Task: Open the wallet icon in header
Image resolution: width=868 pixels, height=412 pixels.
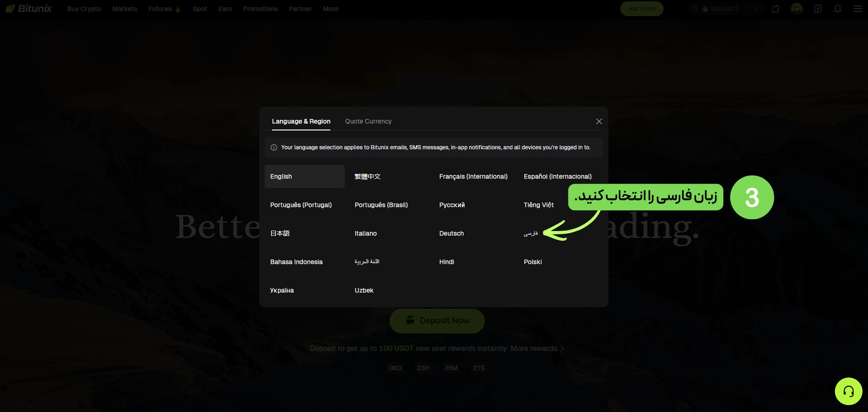Action: (776, 9)
